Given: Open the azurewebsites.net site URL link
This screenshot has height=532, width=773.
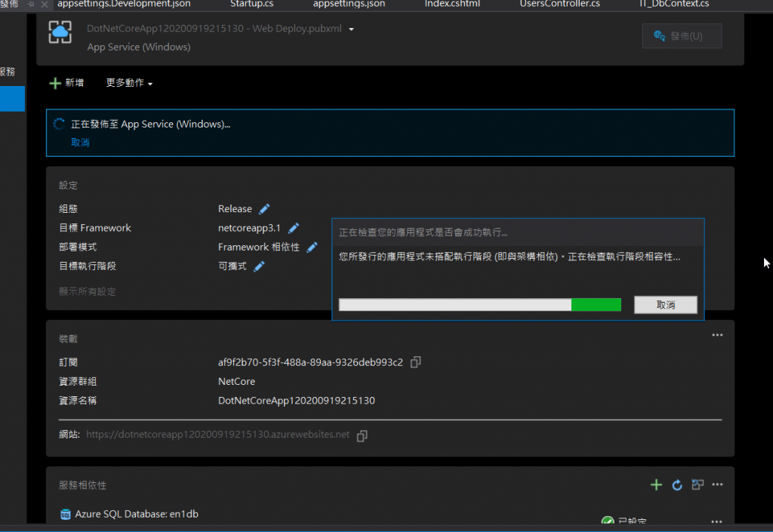Looking at the screenshot, I should click(218, 435).
